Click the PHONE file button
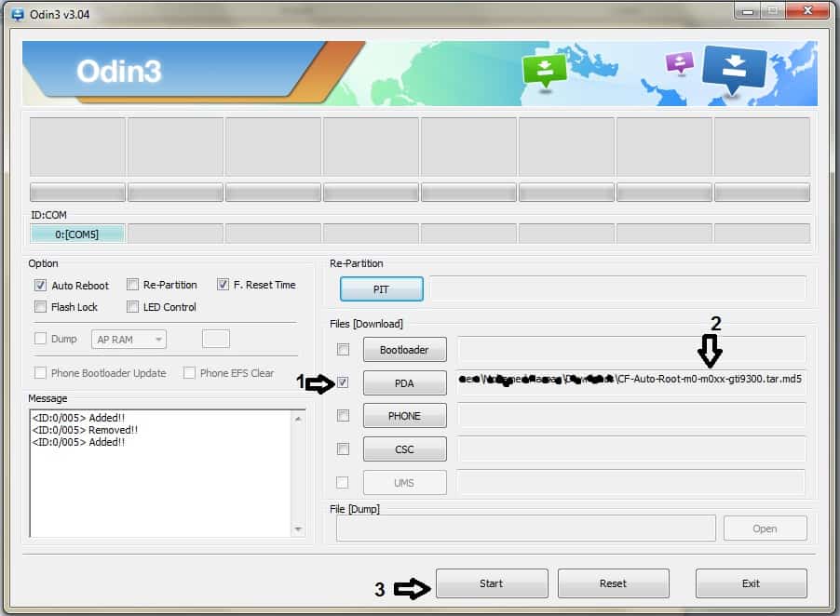Screen dimensions: 840x616 [404, 416]
